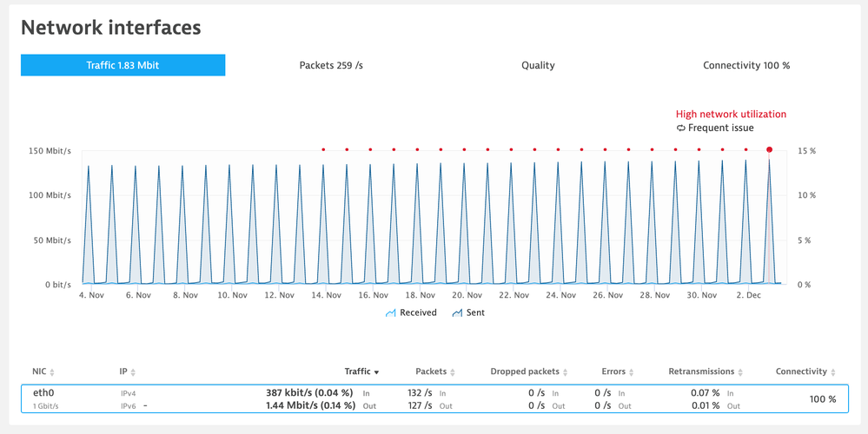Click sort arrows next to IP column

pos(133,372)
